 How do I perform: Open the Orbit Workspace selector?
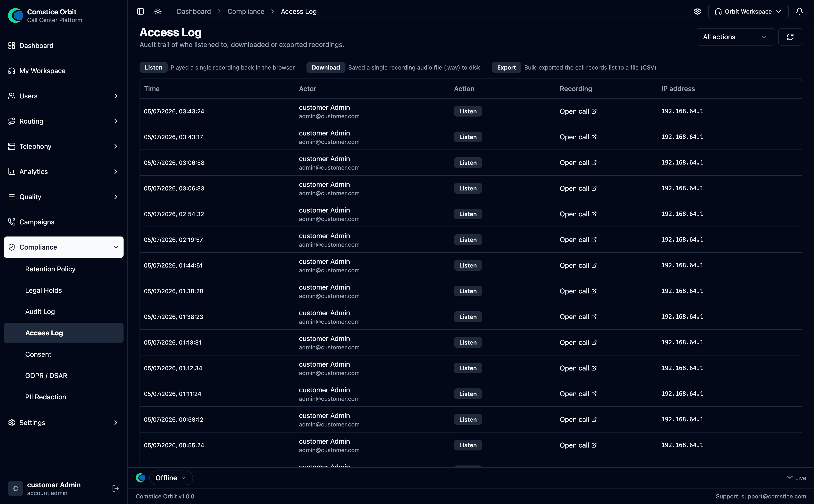pyautogui.click(x=748, y=11)
